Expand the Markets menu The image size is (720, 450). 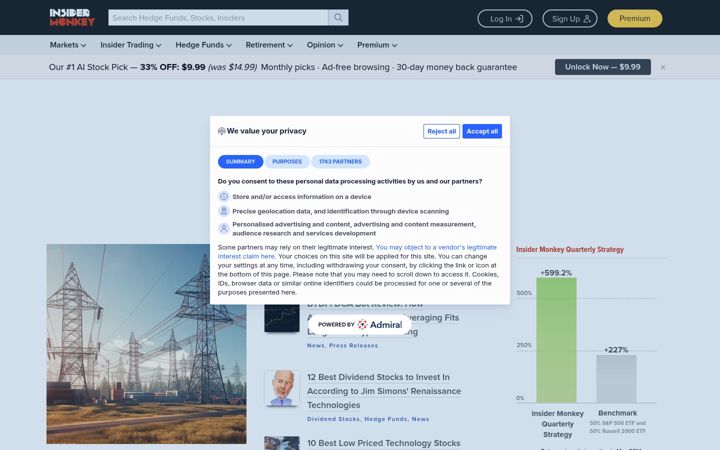pyautogui.click(x=68, y=45)
